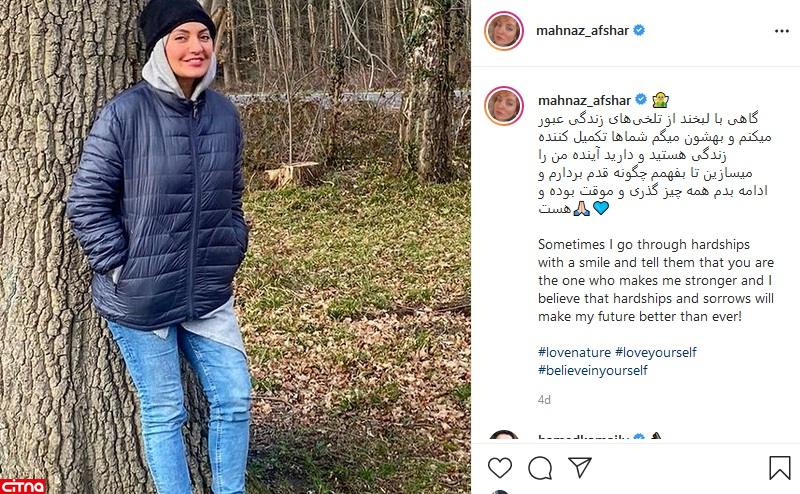This screenshot has height=494, width=800.
Task: Click the 4d post timestamp
Action: 544,400
